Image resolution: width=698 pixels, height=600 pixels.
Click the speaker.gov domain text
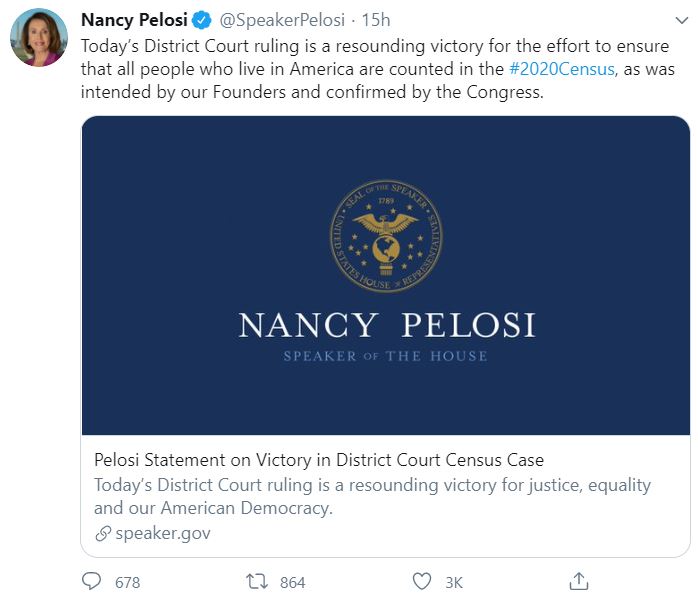(x=163, y=533)
